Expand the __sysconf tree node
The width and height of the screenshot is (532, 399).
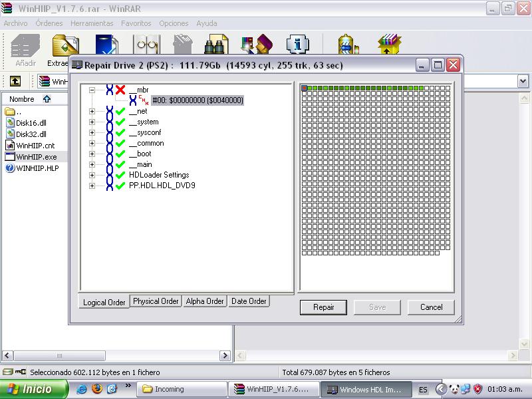pyautogui.click(x=92, y=132)
